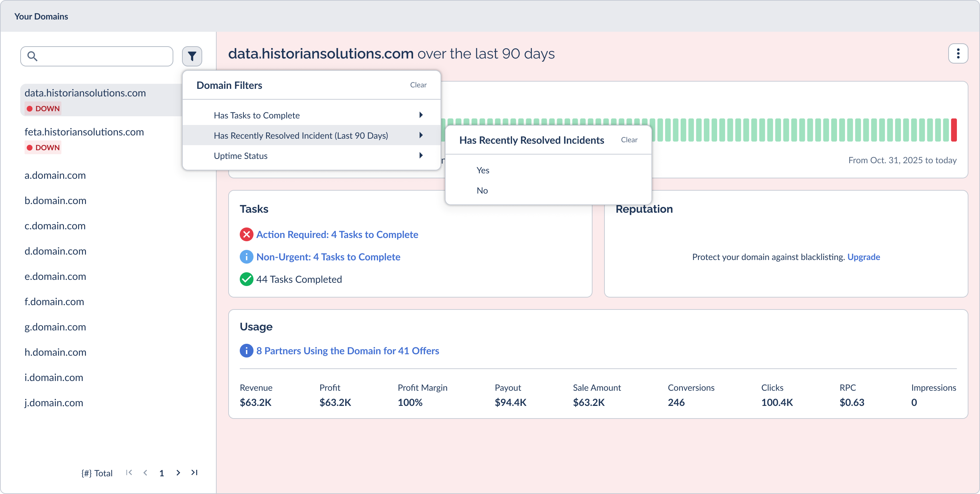Select h.domain.com
980x494 pixels.
tap(56, 352)
